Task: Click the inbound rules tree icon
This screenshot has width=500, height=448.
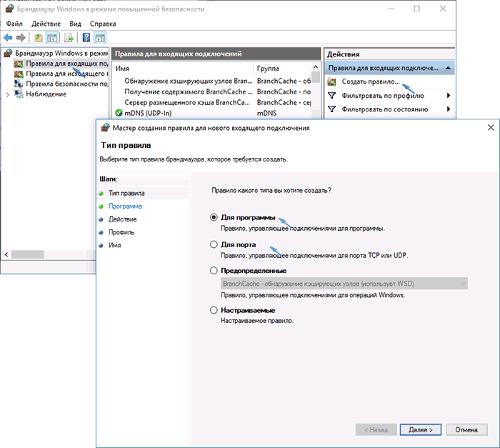Action: 19,64
